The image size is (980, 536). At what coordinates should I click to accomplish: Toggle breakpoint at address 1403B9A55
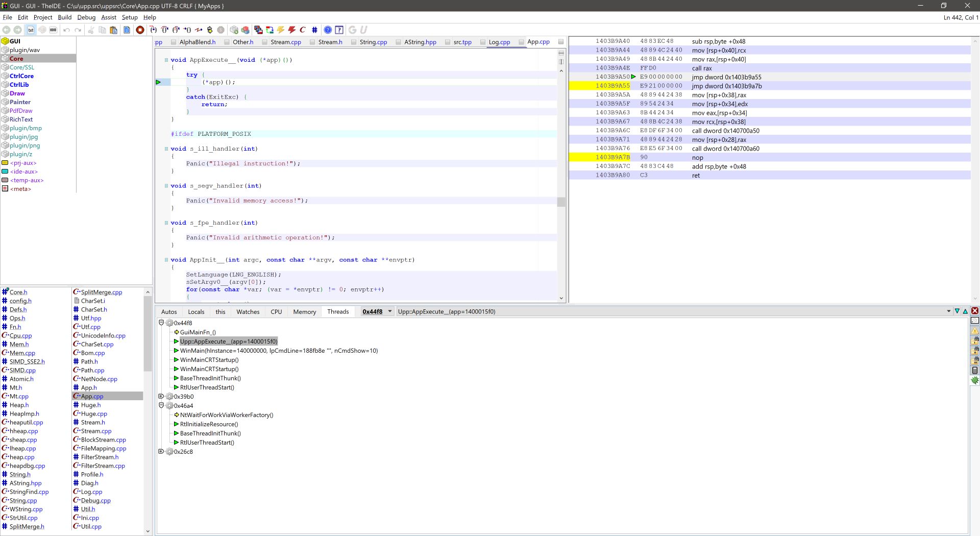tap(612, 86)
